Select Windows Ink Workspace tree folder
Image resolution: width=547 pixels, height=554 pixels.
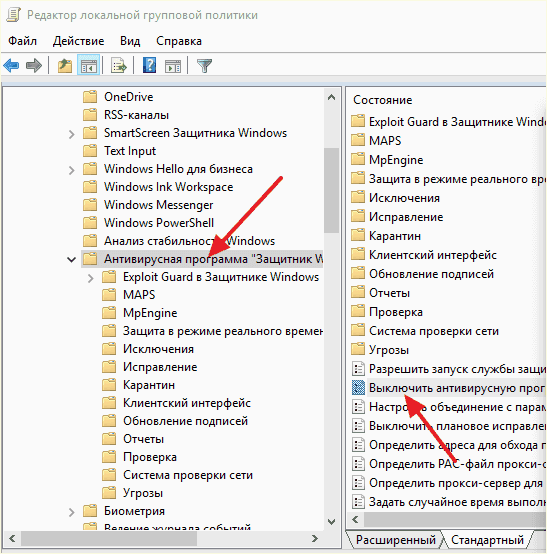[x=169, y=187]
